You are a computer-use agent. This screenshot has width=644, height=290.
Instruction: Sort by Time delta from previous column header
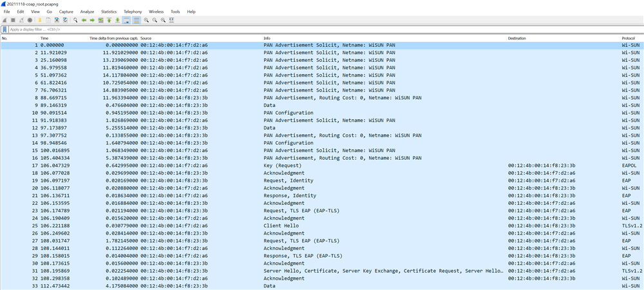[114, 38]
